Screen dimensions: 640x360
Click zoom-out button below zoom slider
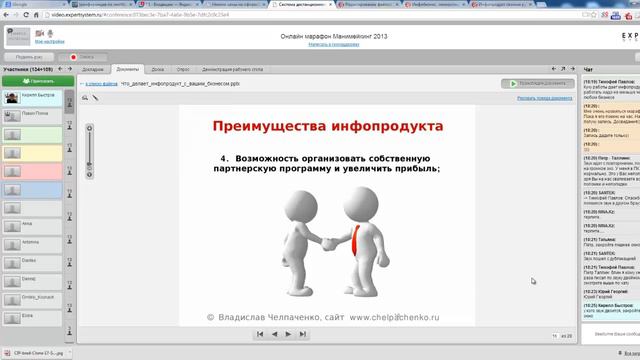(x=89, y=175)
